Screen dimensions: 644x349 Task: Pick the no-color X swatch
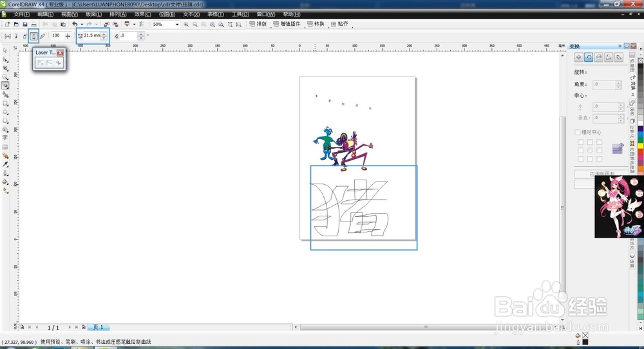click(641, 60)
